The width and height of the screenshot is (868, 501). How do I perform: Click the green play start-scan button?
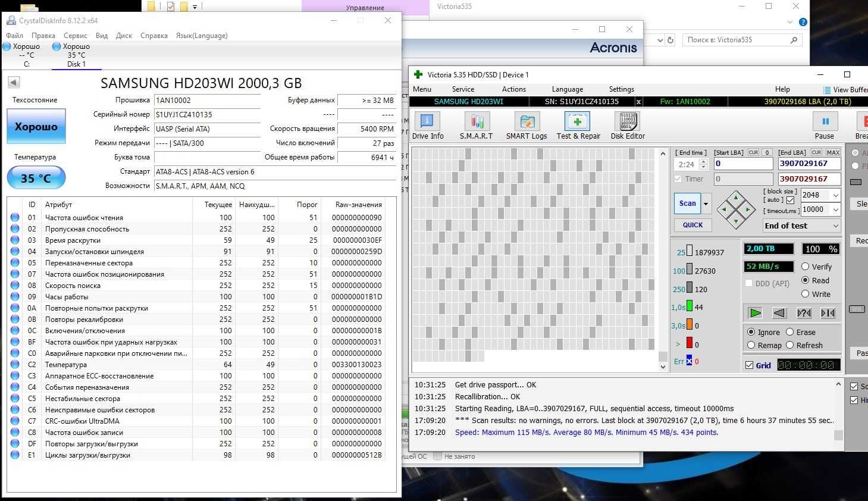tap(755, 313)
